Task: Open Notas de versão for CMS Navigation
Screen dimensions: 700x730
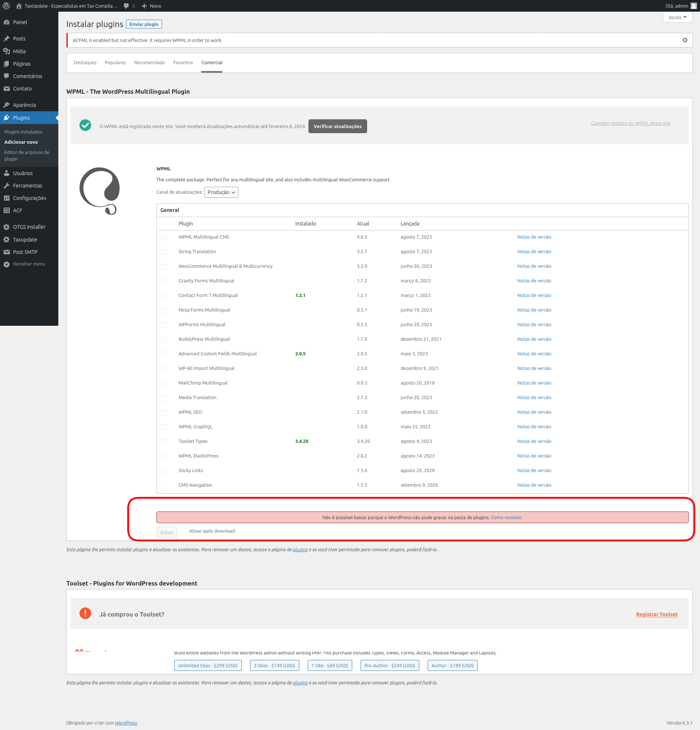Action: 534,485
